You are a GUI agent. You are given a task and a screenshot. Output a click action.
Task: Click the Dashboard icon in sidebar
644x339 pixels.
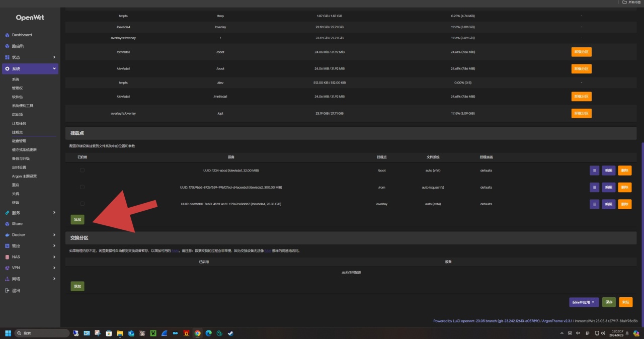coord(7,35)
